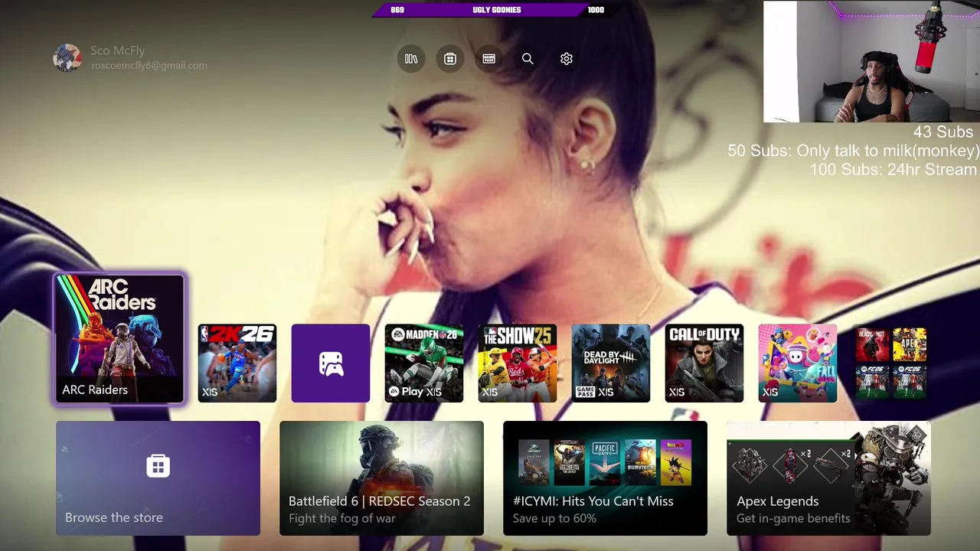This screenshot has width=980, height=551.
Task: Open the Browse the store card
Action: tap(158, 478)
